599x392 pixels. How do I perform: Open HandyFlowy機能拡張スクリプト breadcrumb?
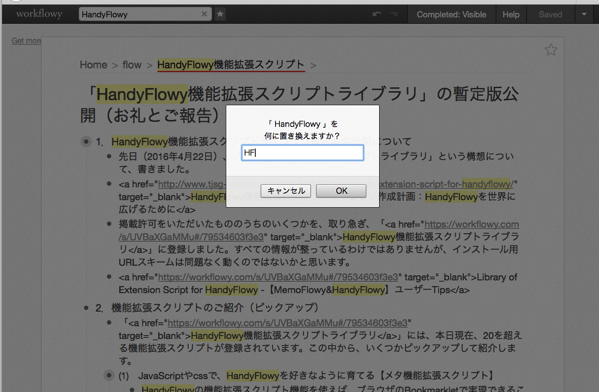(x=231, y=65)
